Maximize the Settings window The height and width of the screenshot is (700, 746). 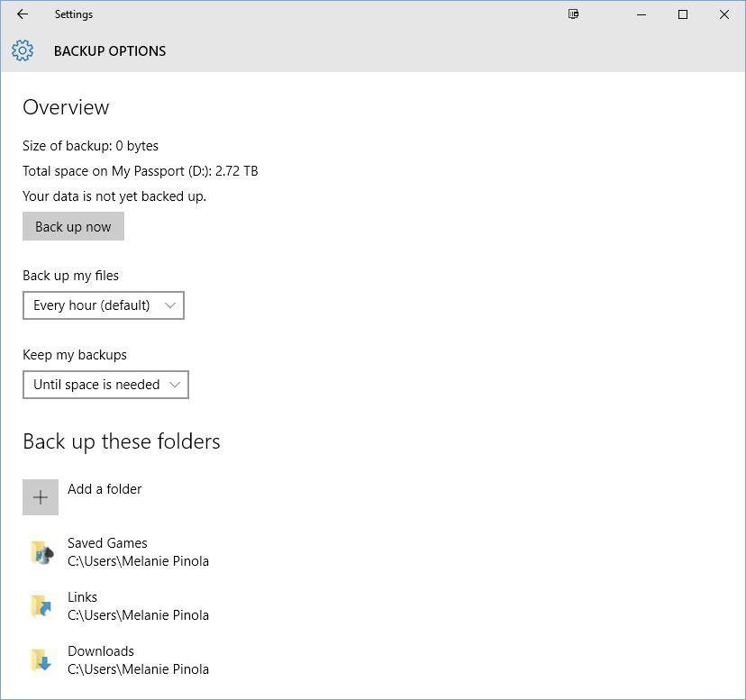pyautogui.click(x=683, y=14)
